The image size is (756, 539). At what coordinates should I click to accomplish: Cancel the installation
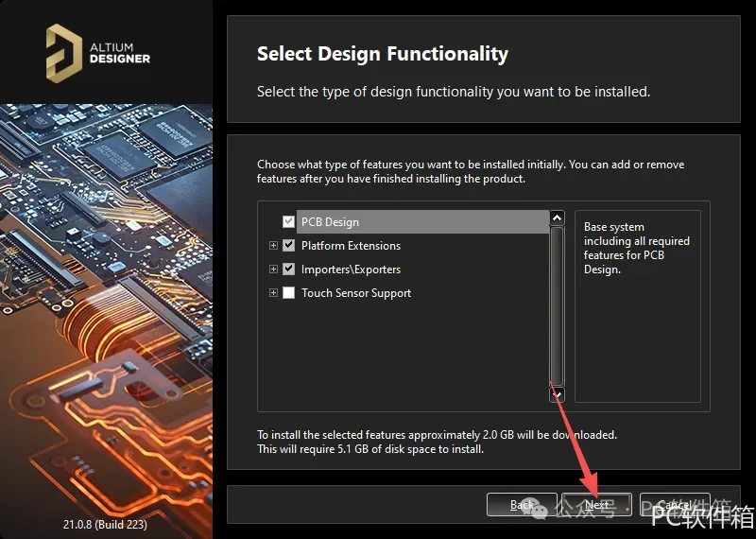675,505
